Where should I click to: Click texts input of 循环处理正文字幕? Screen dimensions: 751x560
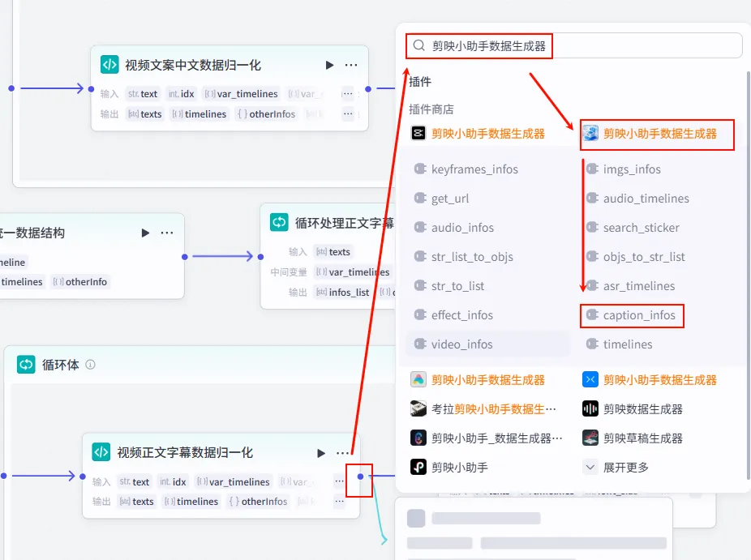[x=333, y=252]
